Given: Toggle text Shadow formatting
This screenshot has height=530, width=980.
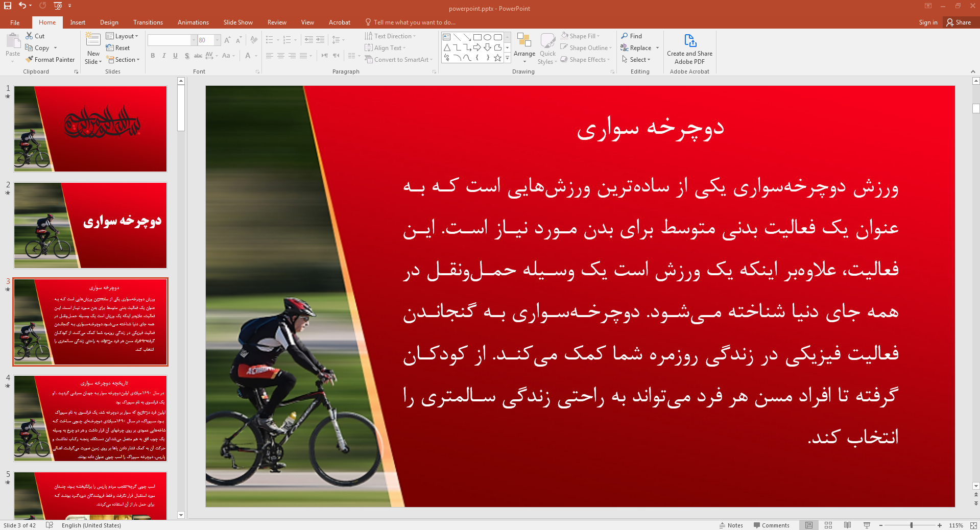Looking at the screenshot, I should pyautogui.click(x=187, y=56).
